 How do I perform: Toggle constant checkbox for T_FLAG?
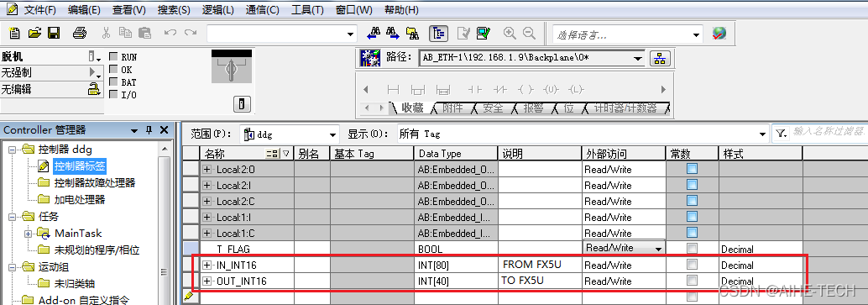(x=692, y=249)
